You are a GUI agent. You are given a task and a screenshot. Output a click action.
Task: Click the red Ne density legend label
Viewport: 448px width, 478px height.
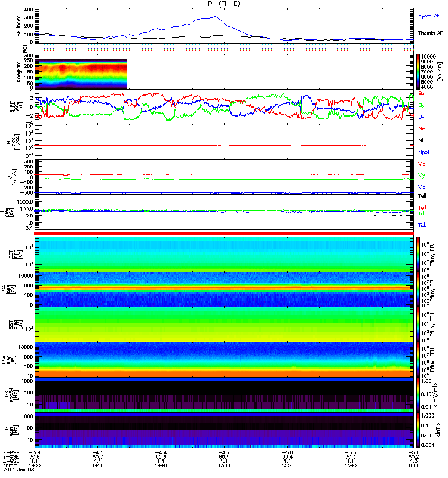click(422, 128)
